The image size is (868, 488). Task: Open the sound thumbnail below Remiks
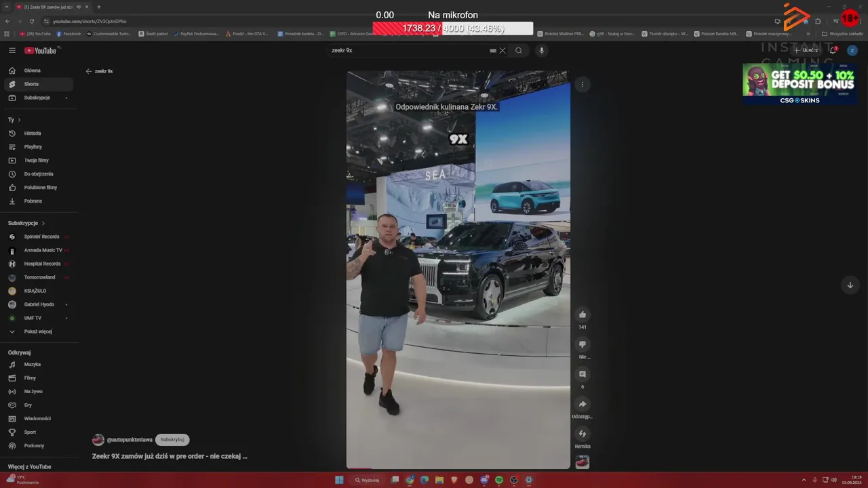pos(583,462)
